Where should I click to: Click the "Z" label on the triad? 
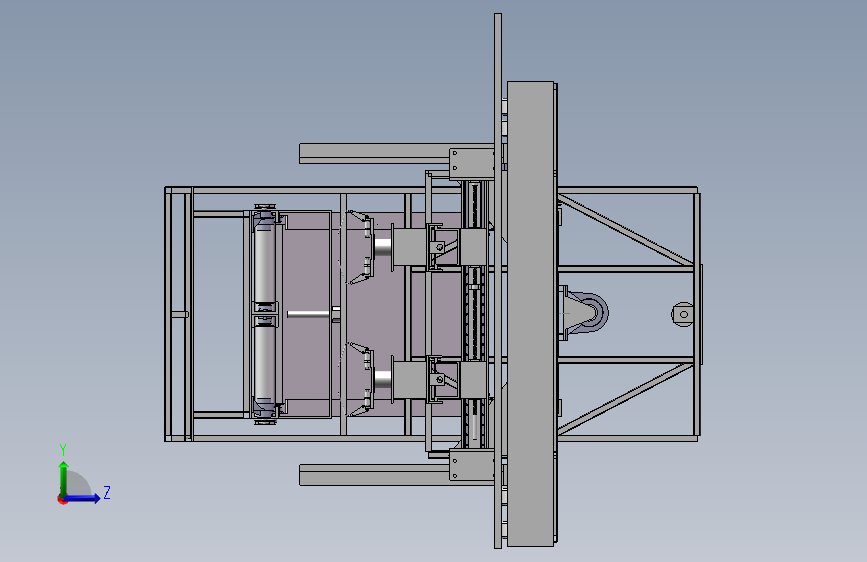click(x=107, y=492)
